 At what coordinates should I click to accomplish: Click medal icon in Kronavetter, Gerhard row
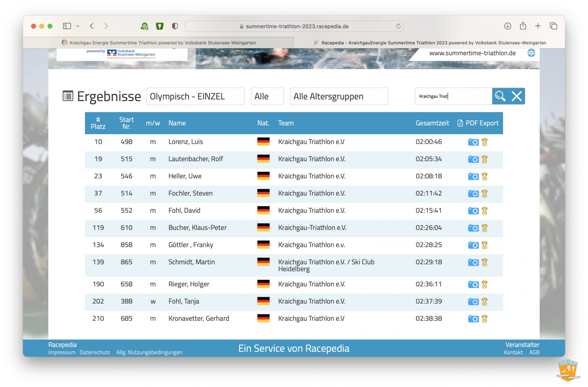pyautogui.click(x=484, y=319)
